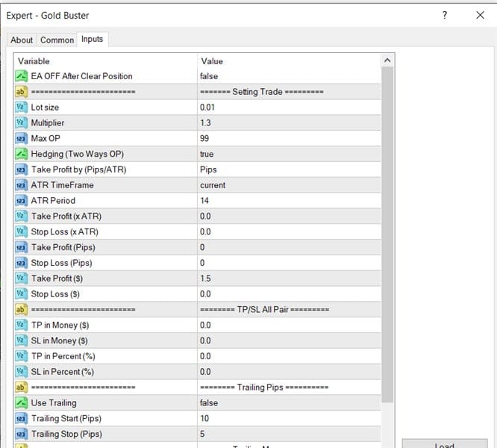Click the Take Profit ($) double icon
This screenshot has width=497, height=448.
point(21,278)
